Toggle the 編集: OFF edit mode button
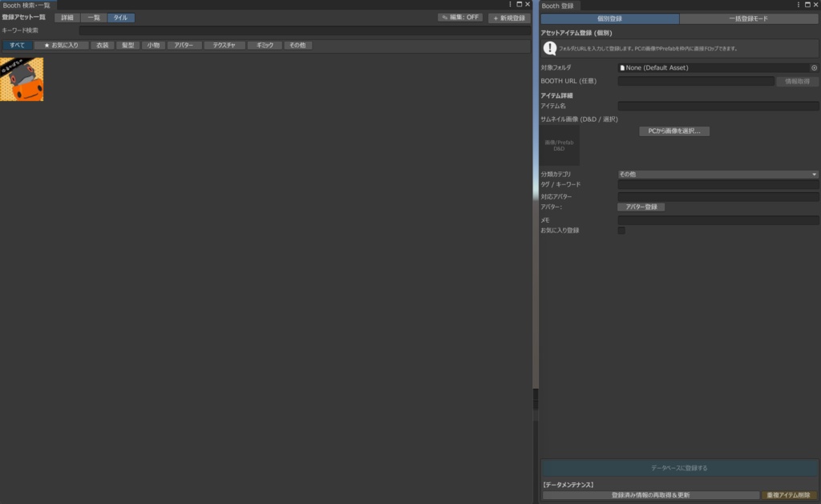This screenshot has width=821, height=504. coord(460,18)
